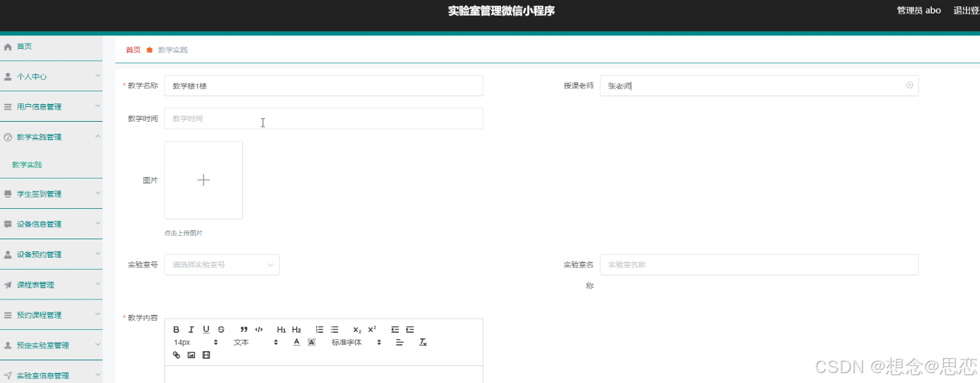Click the 管理员 abo account label
The width and height of the screenshot is (980, 383).
tap(919, 11)
